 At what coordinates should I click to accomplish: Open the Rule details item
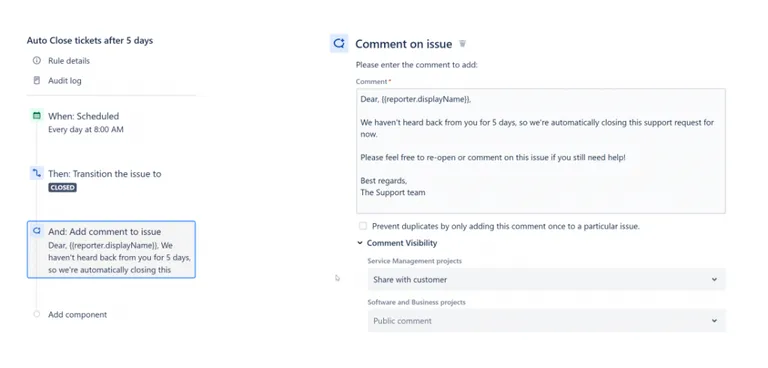69,61
